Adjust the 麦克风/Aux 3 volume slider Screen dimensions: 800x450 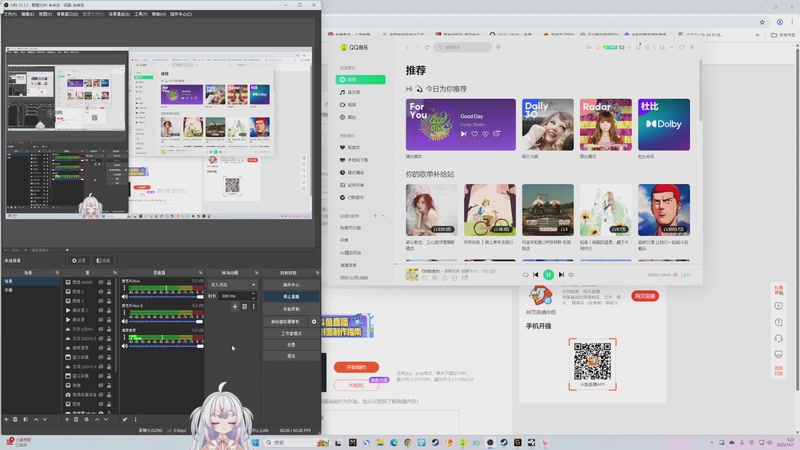pos(166,321)
